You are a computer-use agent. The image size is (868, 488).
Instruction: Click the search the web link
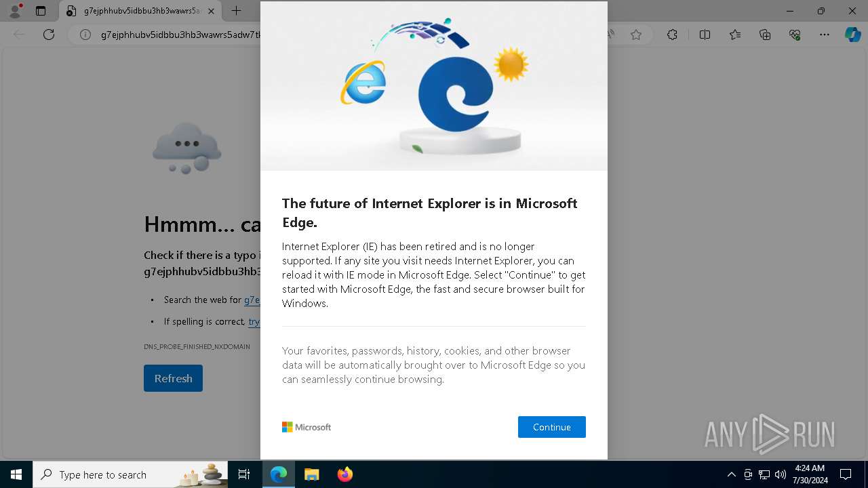pyautogui.click(x=252, y=300)
